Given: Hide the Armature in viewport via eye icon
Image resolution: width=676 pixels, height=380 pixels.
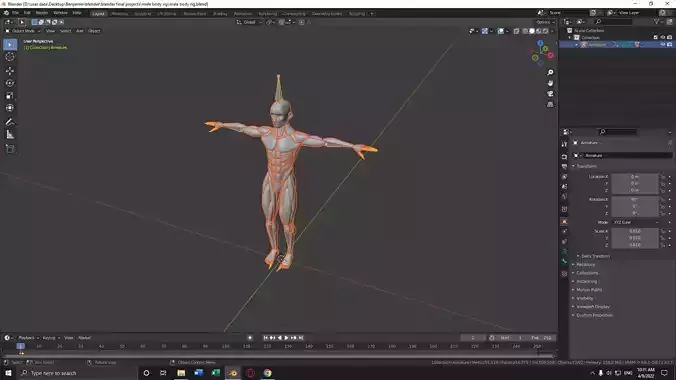Looking at the screenshot, I should click(663, 44).
